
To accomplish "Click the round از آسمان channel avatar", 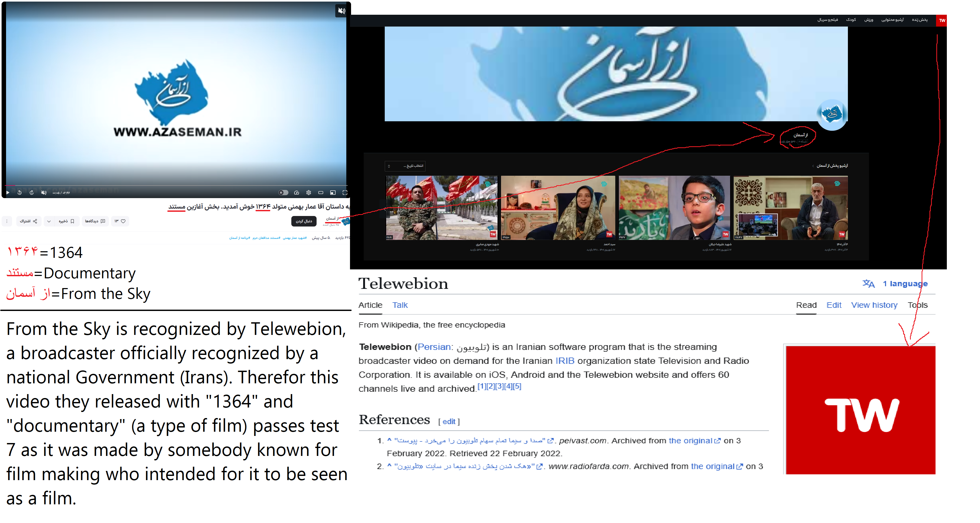I will coord(832,114).
